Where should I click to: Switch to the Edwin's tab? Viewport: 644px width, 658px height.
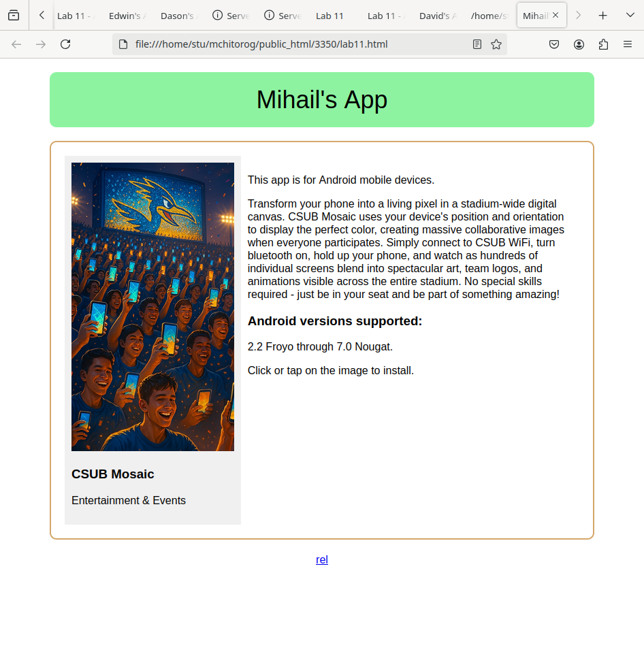click(x=127, y=16)
